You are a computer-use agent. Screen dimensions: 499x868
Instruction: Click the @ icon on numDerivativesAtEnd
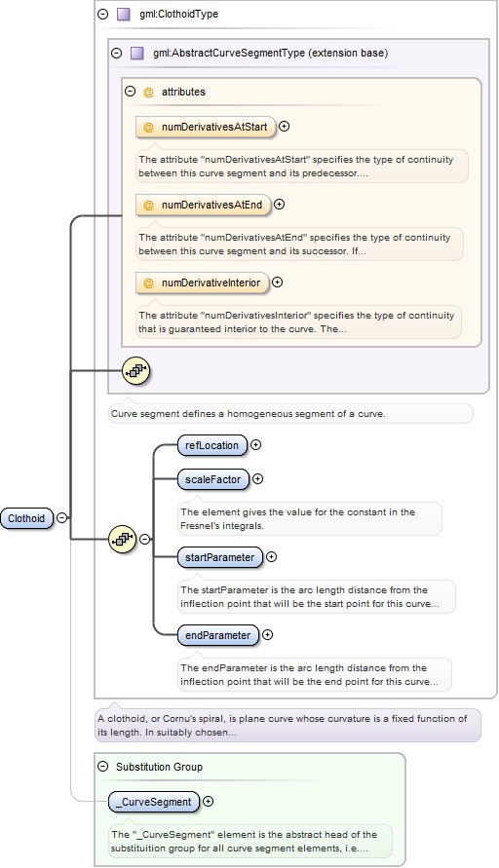click(x=148, y=206)
